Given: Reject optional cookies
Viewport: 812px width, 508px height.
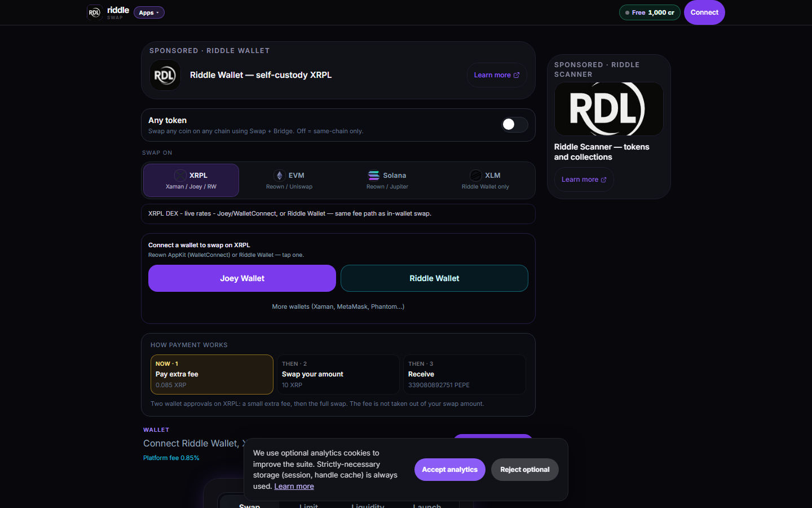Looking at the screenshot, I should coord(525,470).
